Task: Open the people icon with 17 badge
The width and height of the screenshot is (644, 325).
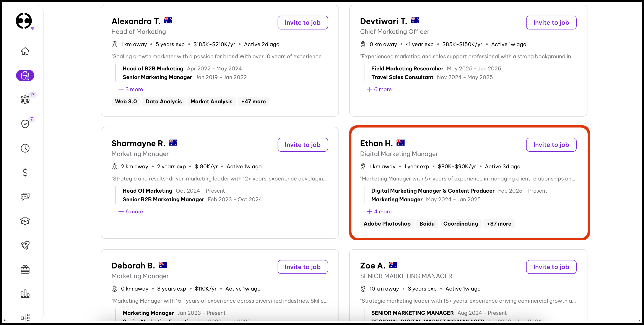Action: tap(25, 99)
